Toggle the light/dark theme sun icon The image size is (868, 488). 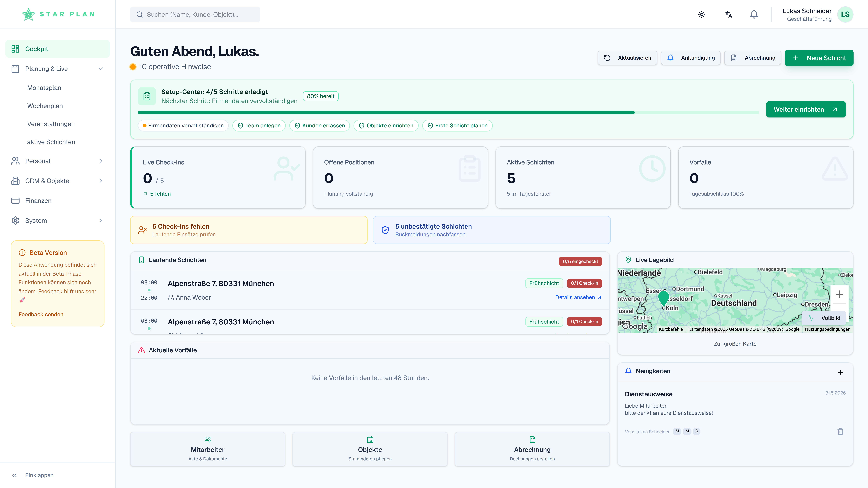(702, 14)
